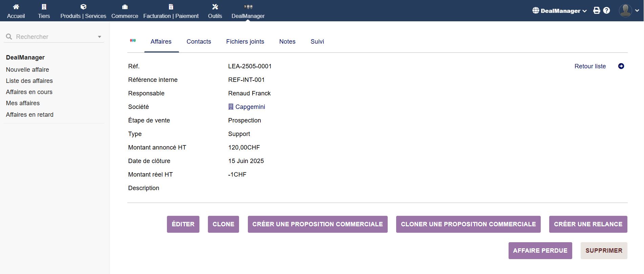This screenshot has width=644, height=274.
Task: Open the Capgemini company link
Action: [x=250, y=107]
